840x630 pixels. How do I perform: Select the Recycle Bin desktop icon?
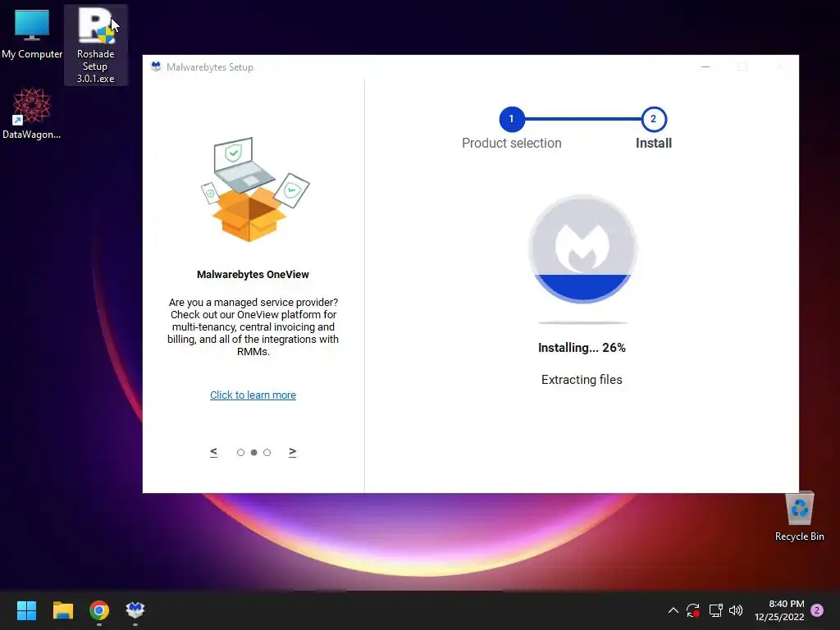[x=799, y=517]
